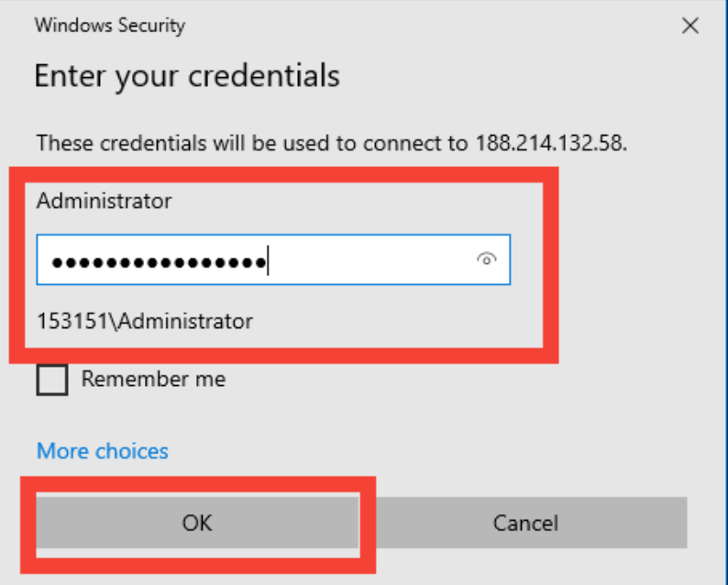Click the Windows Security title text
Viewport: 728px width, 585px height.
[x=109, y=26]
